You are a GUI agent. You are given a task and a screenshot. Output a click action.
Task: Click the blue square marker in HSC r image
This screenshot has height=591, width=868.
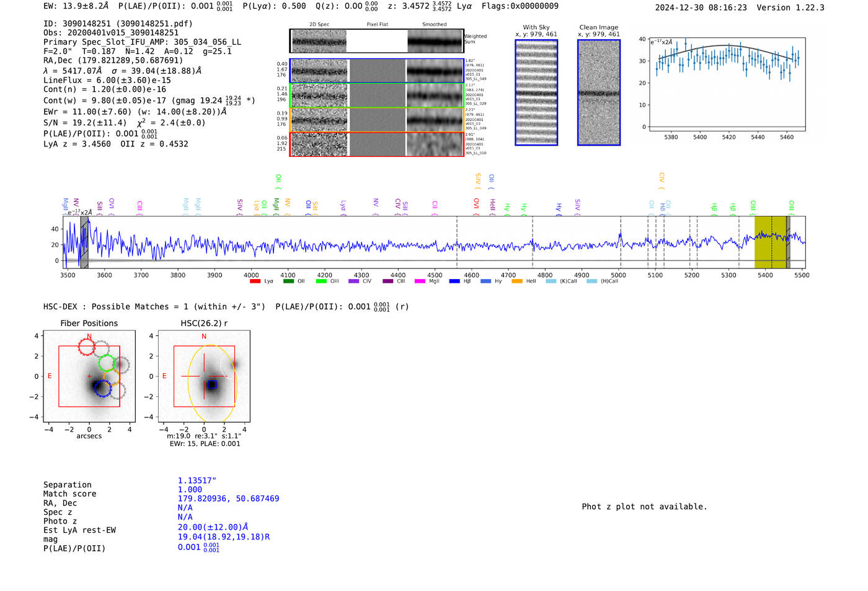coord(211,385)
